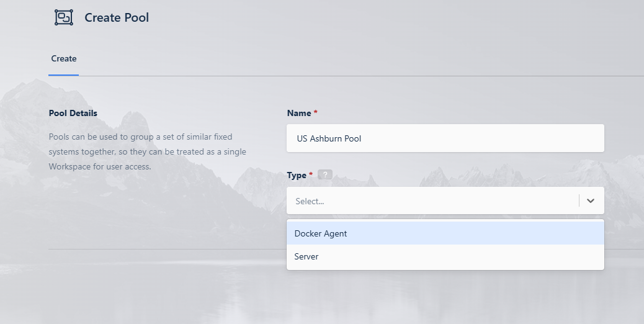Click the Select... placeholder text
The image size is (644, 324).
click(310, 201)
